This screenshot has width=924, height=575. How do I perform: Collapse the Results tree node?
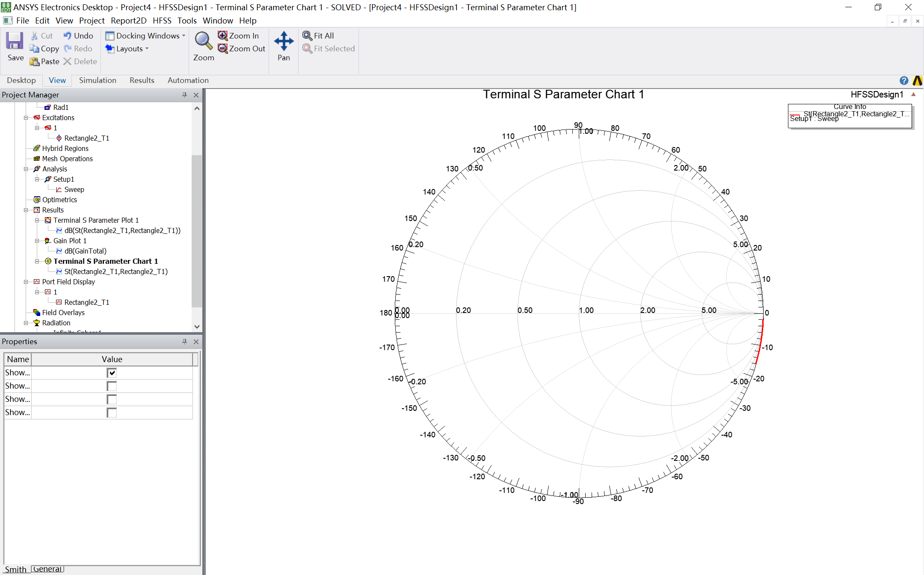26,210
